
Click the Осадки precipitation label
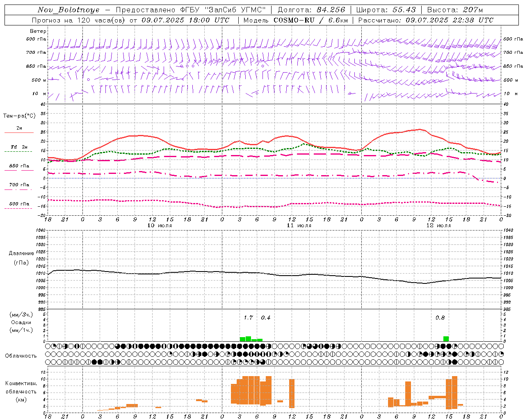21,322
